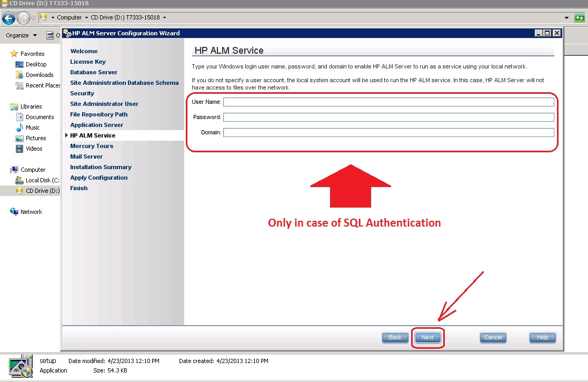The width and height of the screenshot is (588, 382).
Task: Click the Password input field
Action: pos(388,117)
